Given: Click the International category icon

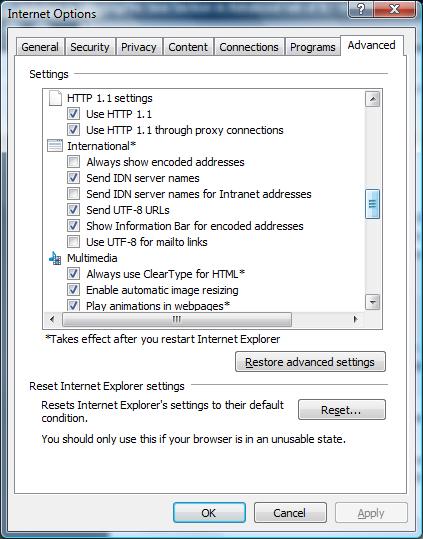Looking at the screenshot, I should tap(55, 146).
